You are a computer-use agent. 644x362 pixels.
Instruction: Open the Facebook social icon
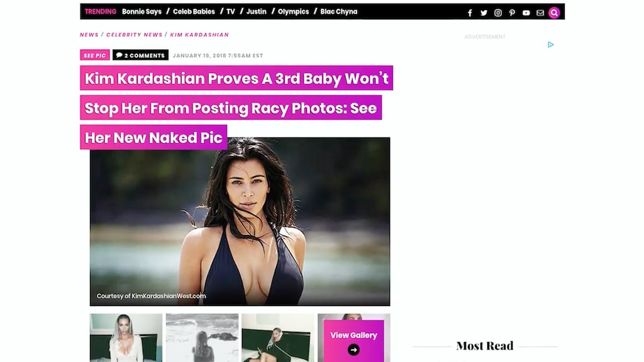[x=470, y=13]
